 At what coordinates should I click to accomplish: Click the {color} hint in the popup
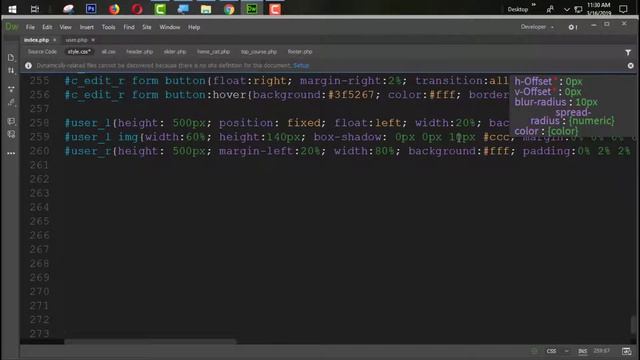click(x=563, y=131)
